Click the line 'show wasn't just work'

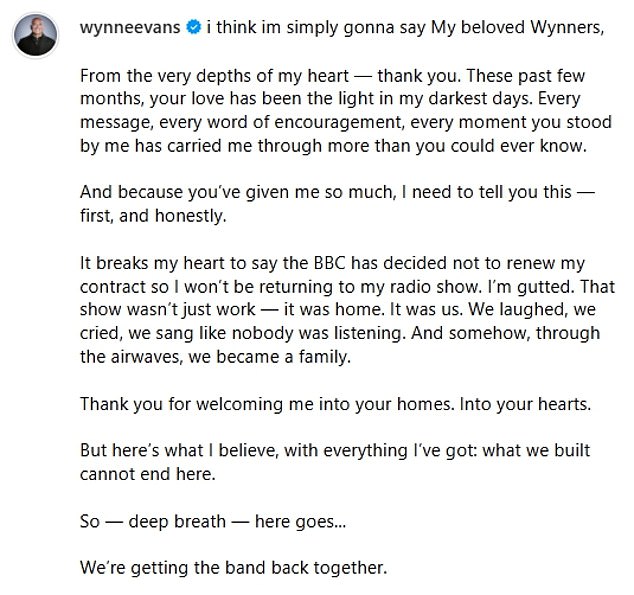point(338,310)
